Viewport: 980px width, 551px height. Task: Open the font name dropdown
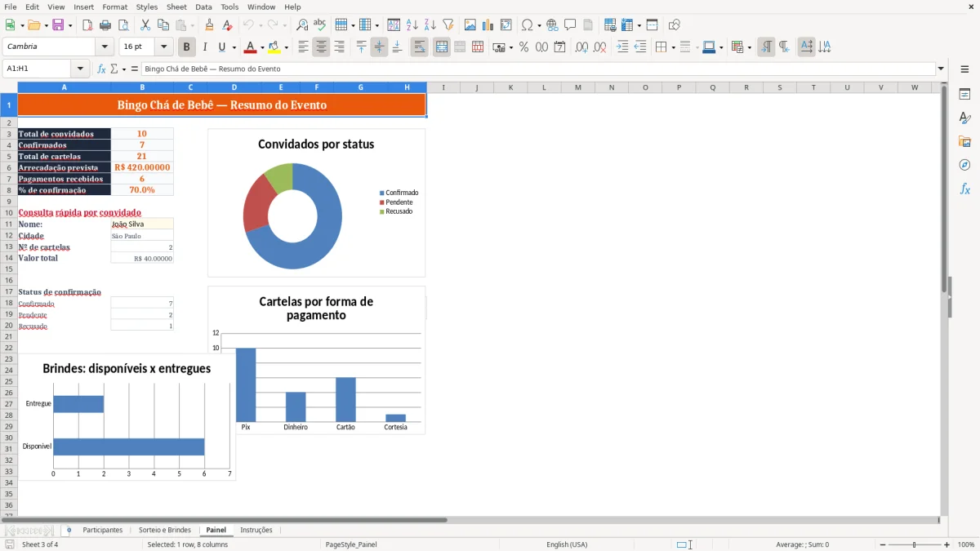[x=105, y=47]
